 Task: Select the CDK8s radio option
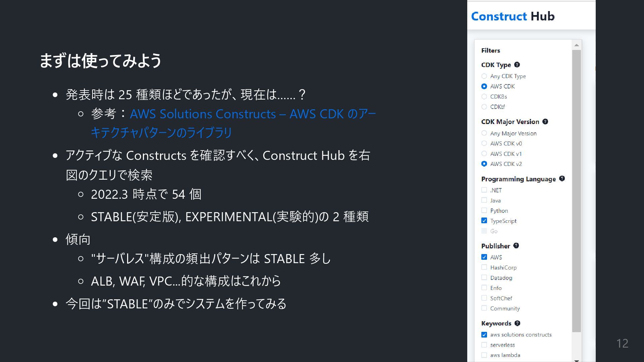pos(484,97)
